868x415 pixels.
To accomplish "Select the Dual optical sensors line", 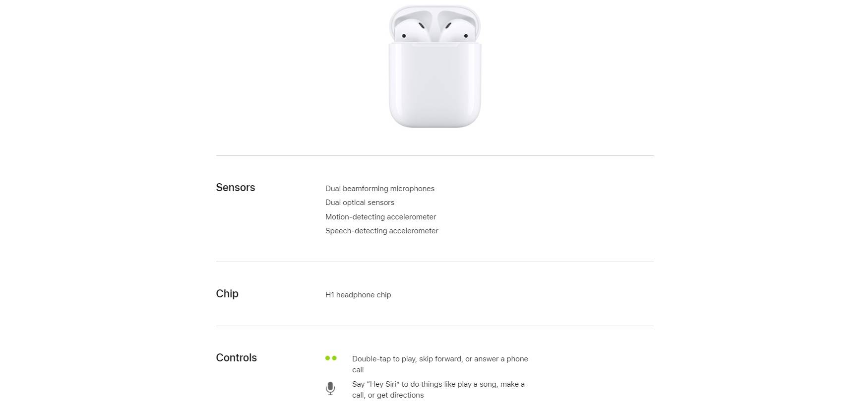I will tap(360, 203).
